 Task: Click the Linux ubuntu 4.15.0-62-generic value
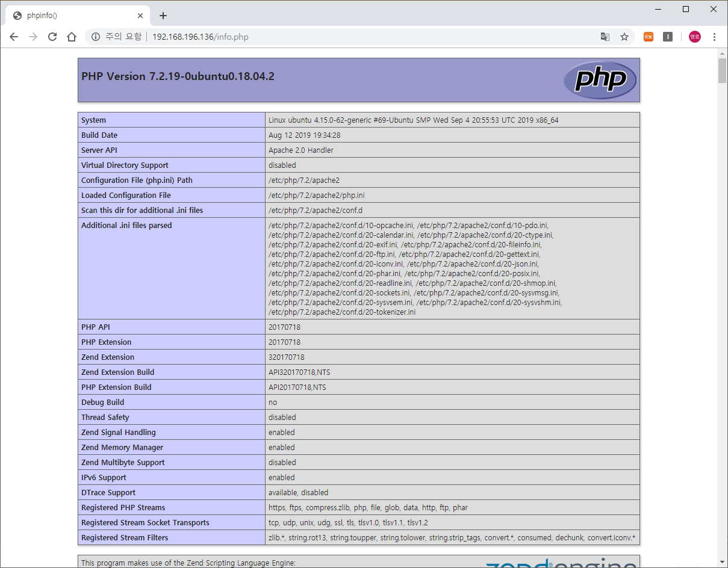pyautogui.click(x=414, y=120)
